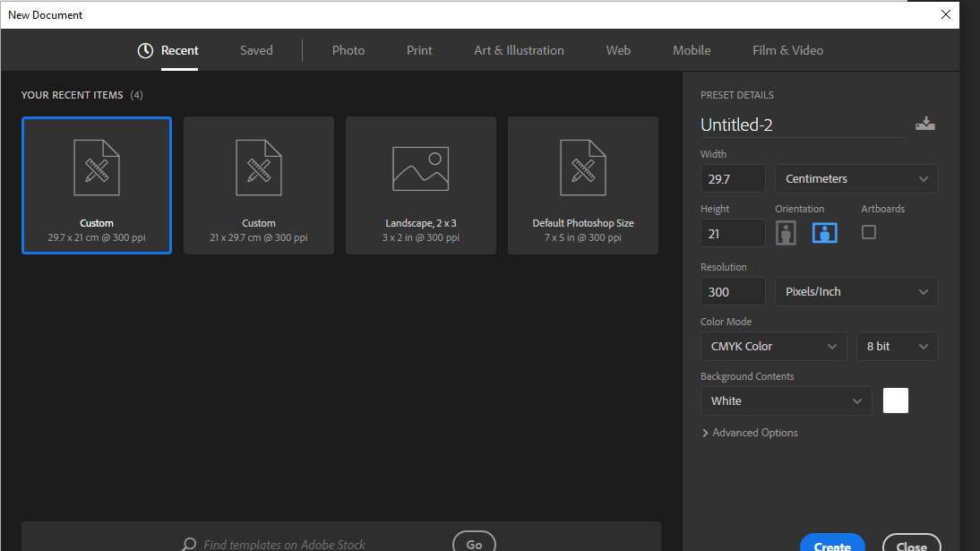Switch to the Saved tab

(x=256, y=51)
